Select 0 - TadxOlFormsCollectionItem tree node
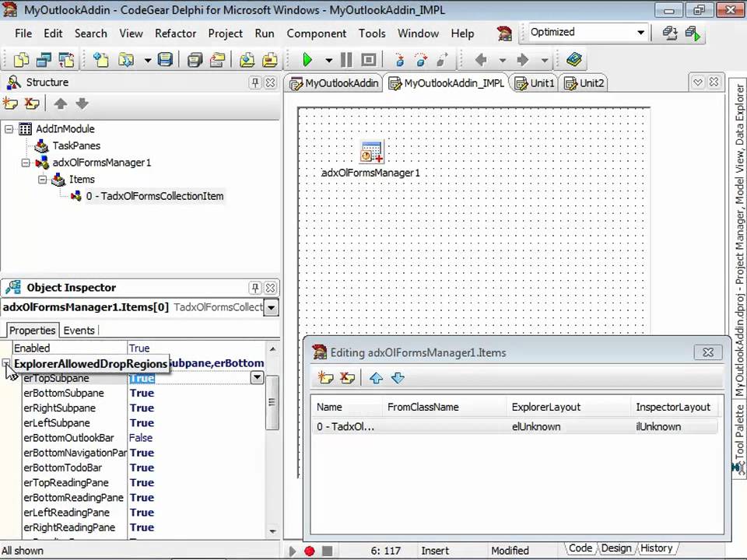Screen dimensions: 747x560 (x=155, y=196)
